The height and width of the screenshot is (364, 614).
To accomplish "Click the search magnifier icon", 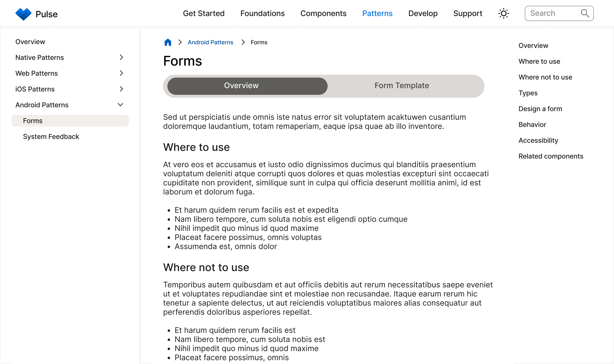I will click(585, 13).
